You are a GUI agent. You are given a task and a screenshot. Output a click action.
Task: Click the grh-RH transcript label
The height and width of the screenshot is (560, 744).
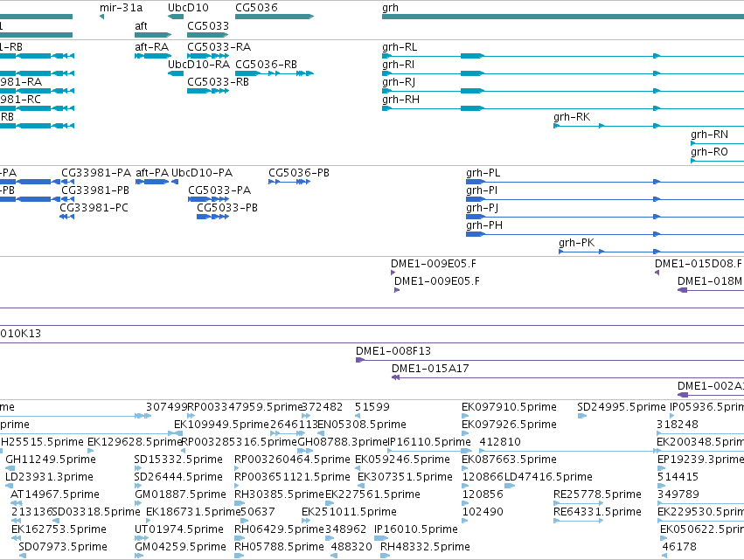(x=400, y=100)
